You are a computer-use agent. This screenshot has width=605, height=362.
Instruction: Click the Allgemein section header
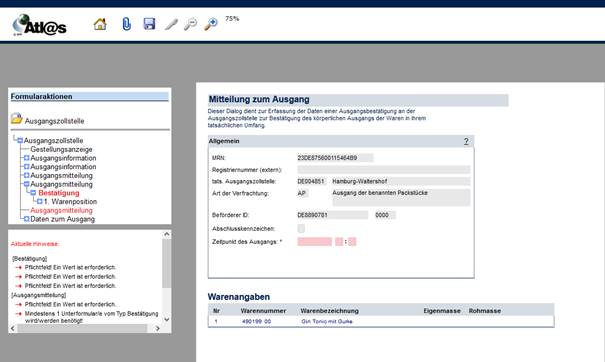pyautogui.click(x=341, y=141)
